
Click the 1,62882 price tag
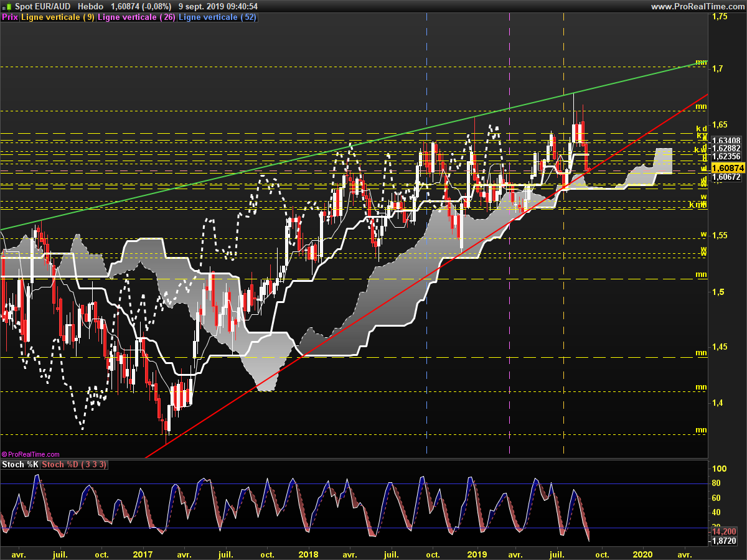pos(726,148)
